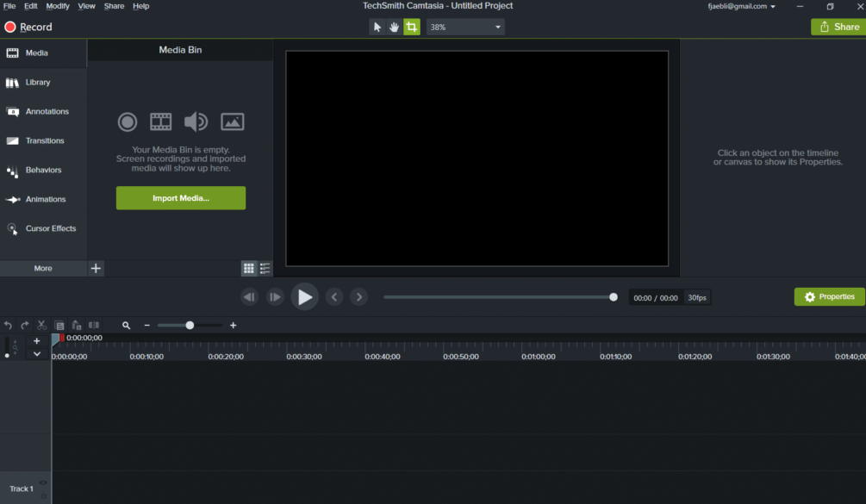
Task: Click the playback scrubber handle
Action: pyautogui.click(x=613, y=297)
